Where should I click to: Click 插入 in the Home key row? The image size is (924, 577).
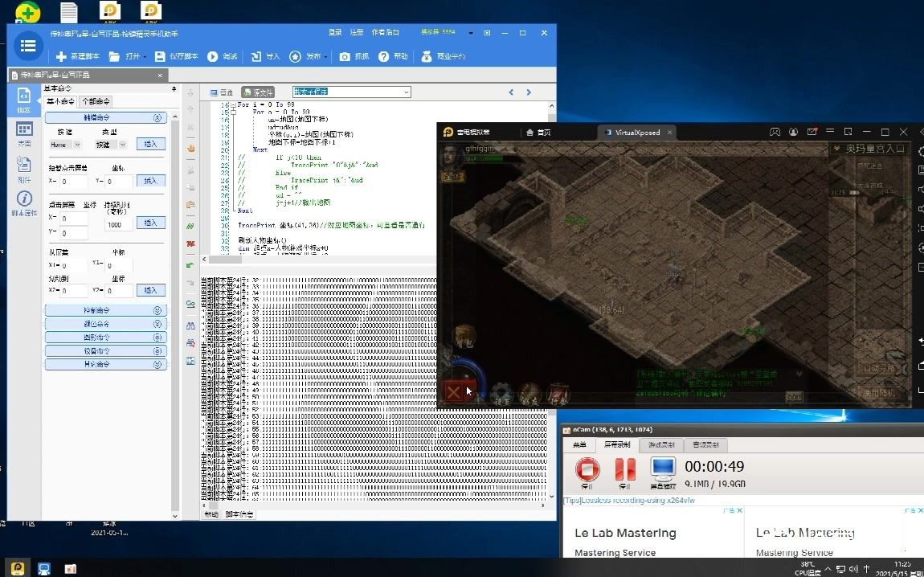(151, 144)
